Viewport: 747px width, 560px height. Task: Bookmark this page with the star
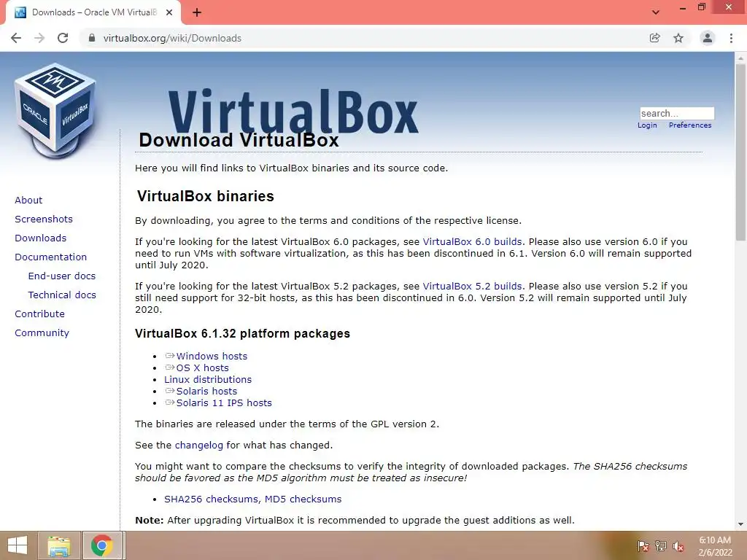point(678,38)
